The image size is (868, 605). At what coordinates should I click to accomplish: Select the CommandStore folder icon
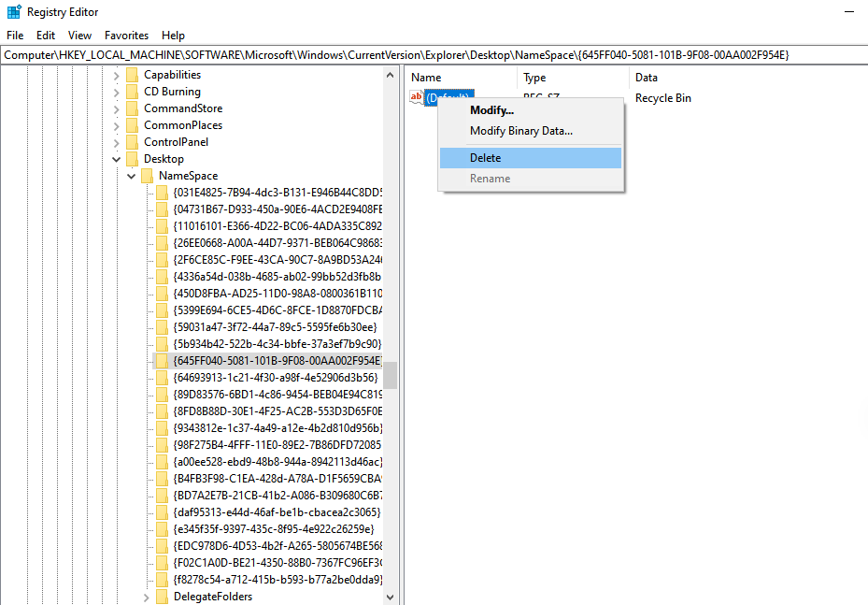click(x=132, y=108)
